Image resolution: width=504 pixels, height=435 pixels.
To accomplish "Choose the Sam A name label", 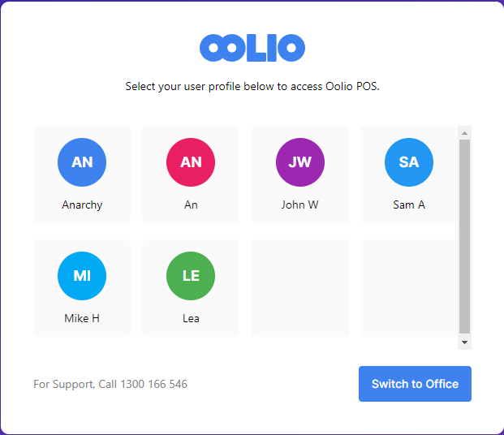I will click(x=408, y=205).
